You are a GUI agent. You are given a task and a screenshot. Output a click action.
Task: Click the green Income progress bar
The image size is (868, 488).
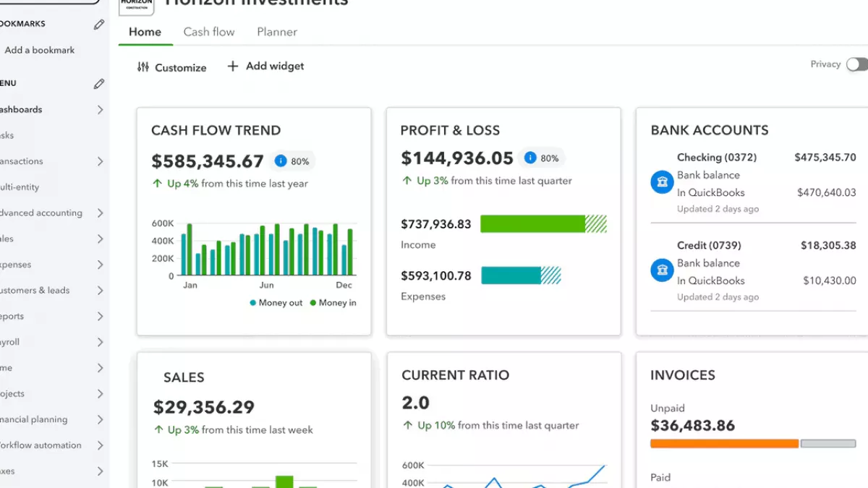[x=532, y=224]
